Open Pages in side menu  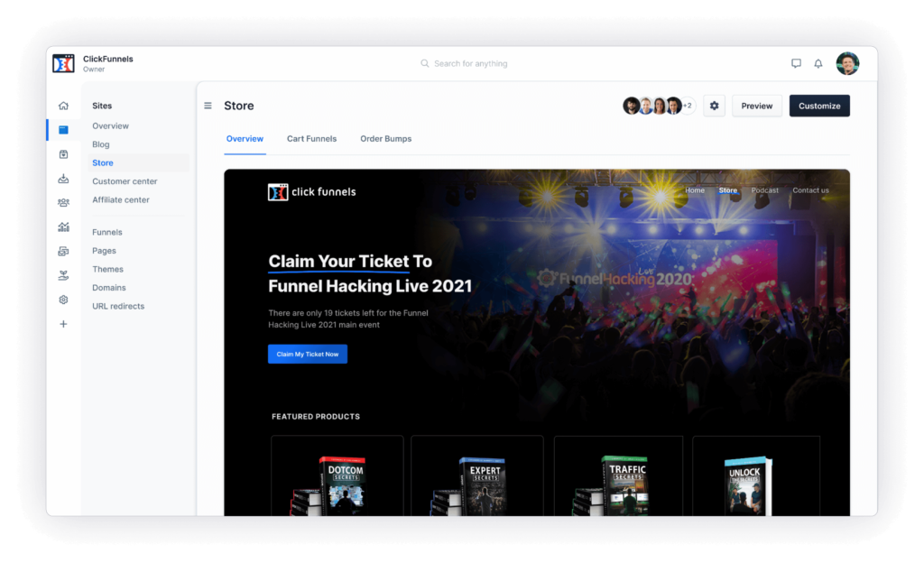pos(104,251)
